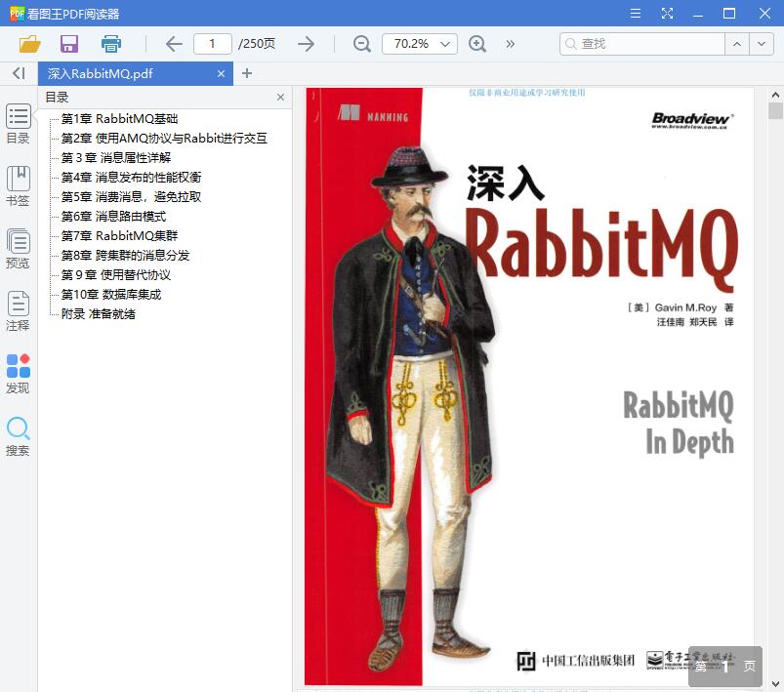Click the 查找 search field

click(x=642, y=44)
